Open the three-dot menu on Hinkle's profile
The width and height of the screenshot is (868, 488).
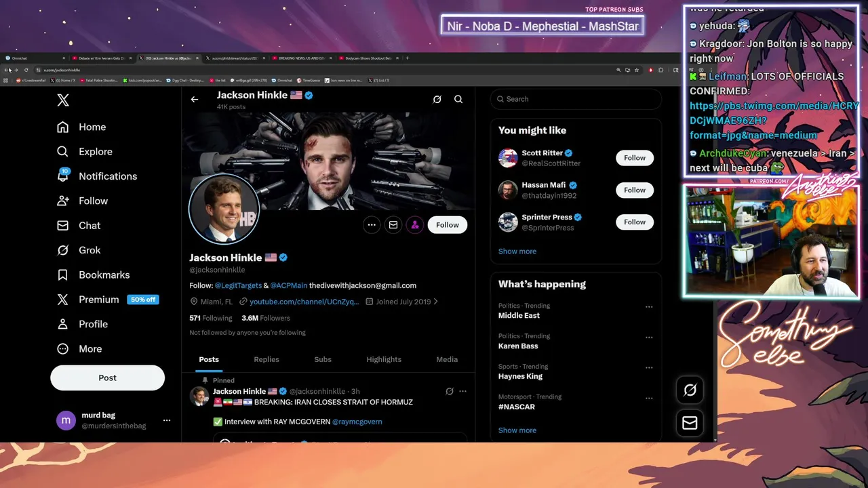pyautogui.click(x=372, y=225)
